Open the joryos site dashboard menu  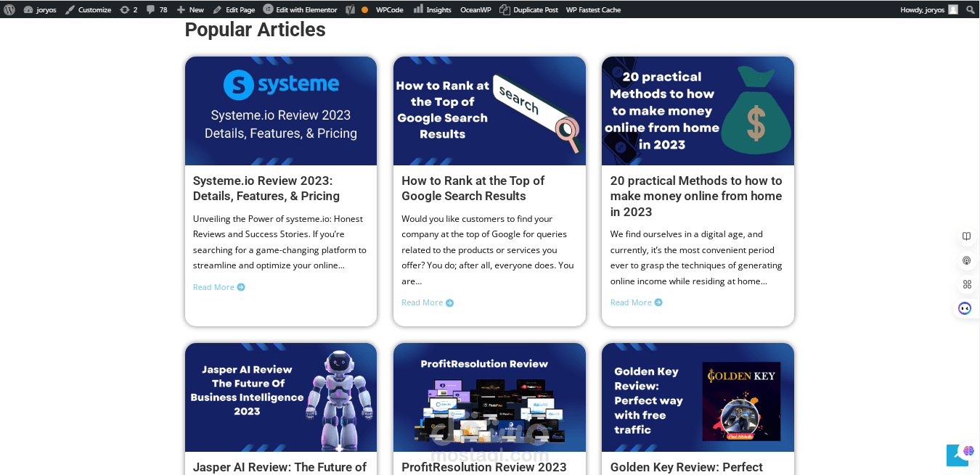coord(40,9)
